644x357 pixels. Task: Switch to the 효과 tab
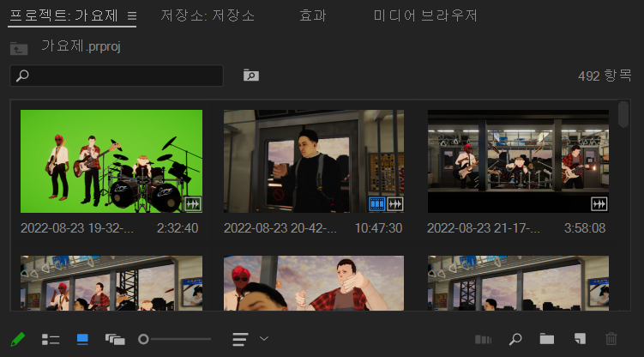coord(312,15)
